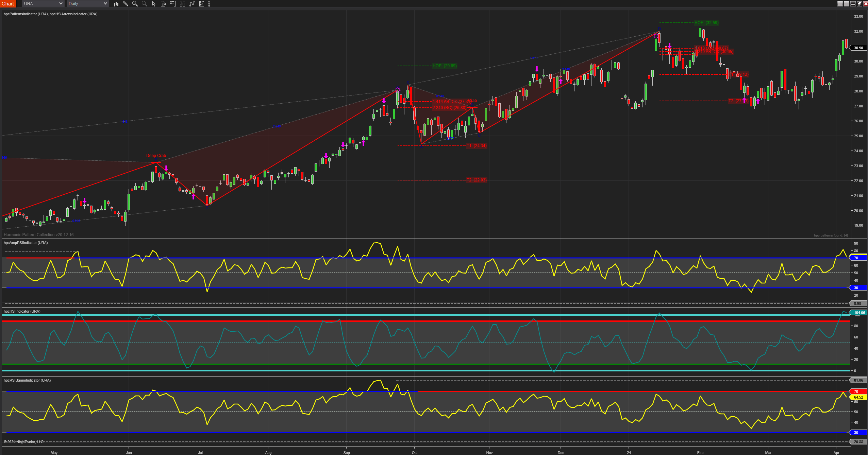Click the zoom out magnifier

pyautogui.click(x=145, y=4)
